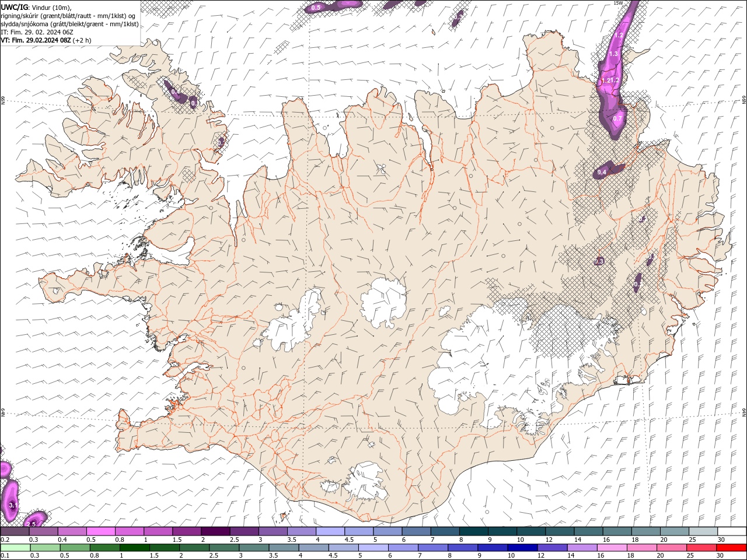
Task: Click the '1.3' snowfall value label
Action: tap(613, 54)
